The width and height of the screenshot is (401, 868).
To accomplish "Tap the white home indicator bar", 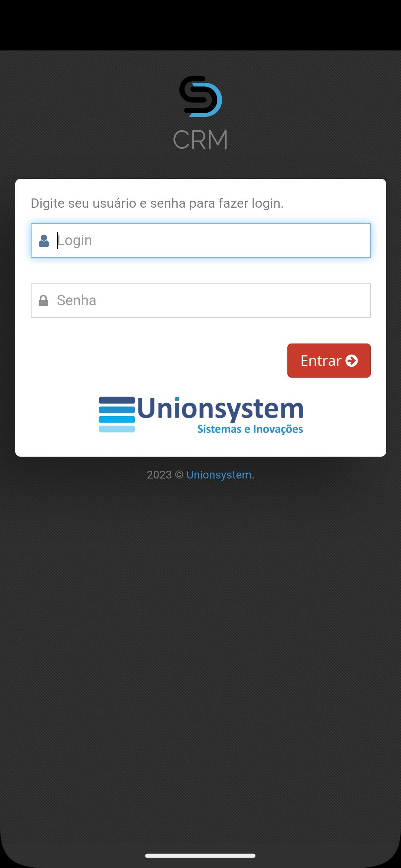I will [x=200, y=856].
